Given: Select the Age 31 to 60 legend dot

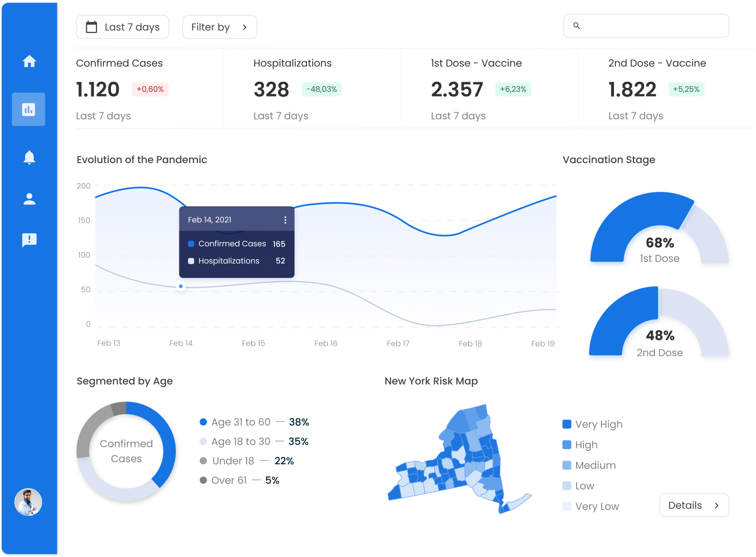Looking at the screenshot, I should [x=203, y=422].
